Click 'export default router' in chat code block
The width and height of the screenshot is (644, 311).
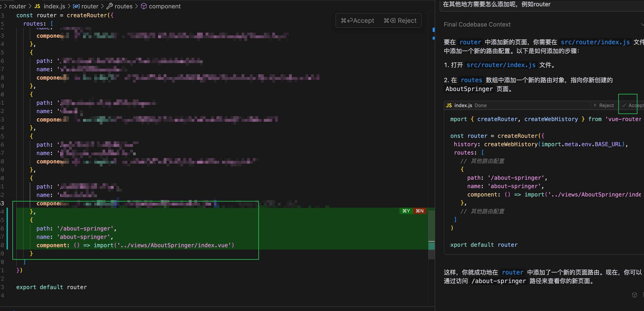[484, 245]
